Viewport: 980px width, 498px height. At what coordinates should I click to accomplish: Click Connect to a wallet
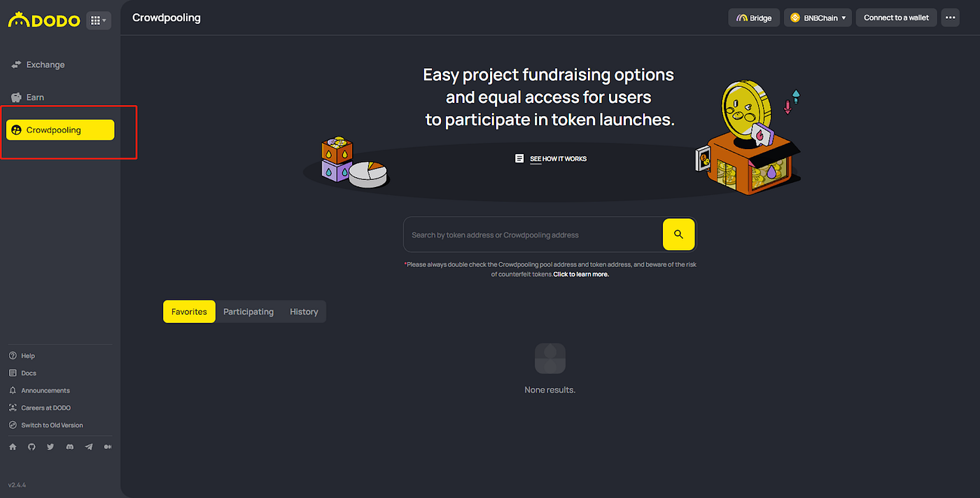(896, 18)
